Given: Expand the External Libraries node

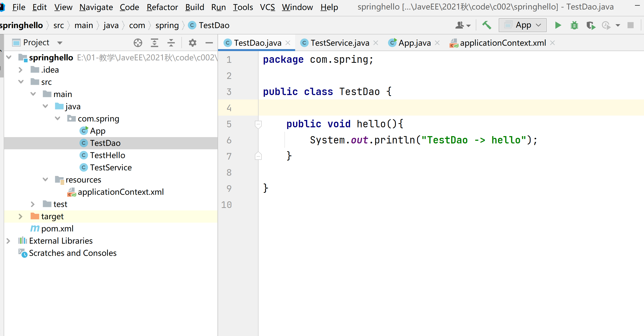Looking at the screenshot, I should (x=8, y=241).
